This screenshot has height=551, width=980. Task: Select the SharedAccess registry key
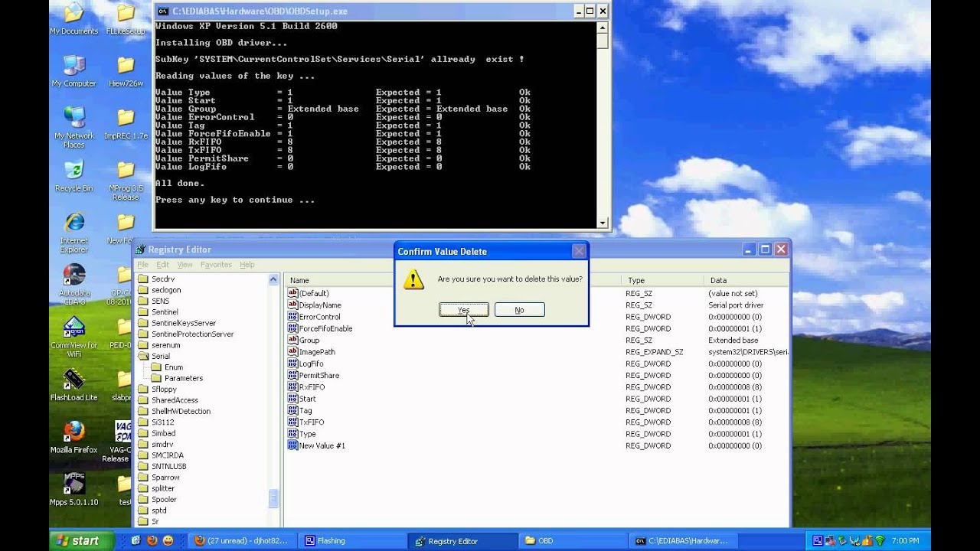coord(175,400)
